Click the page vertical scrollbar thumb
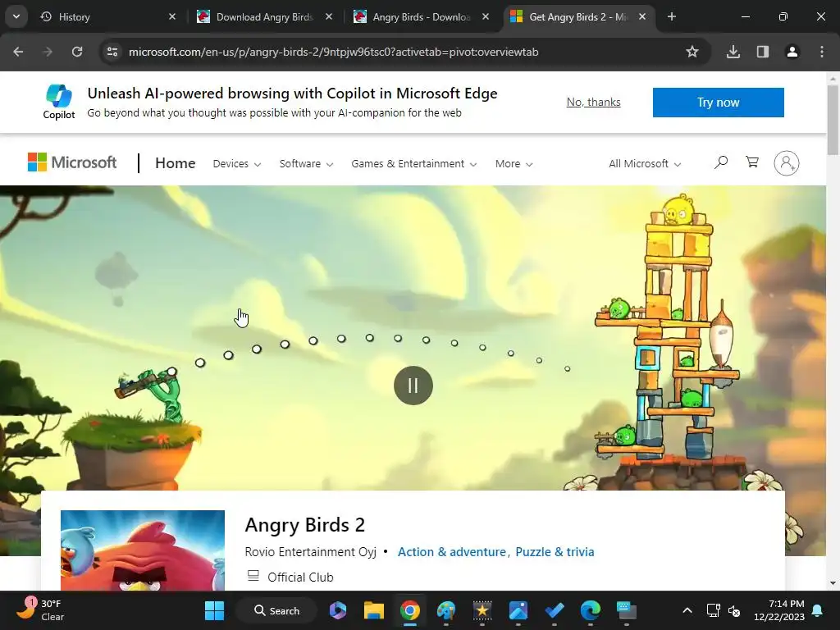Image resolution: width=840 pixels, height=630 pixels. (833, 120)
